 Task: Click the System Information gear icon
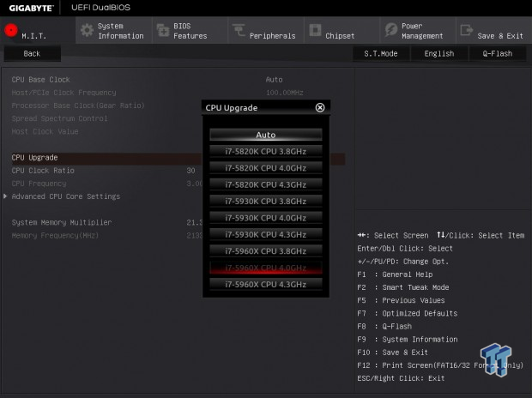point(87,30)
